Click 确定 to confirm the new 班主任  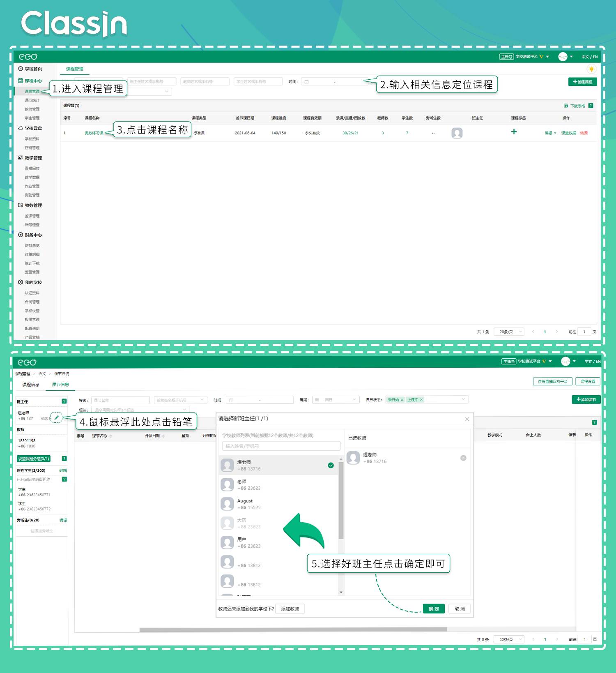tap(434, 609)
